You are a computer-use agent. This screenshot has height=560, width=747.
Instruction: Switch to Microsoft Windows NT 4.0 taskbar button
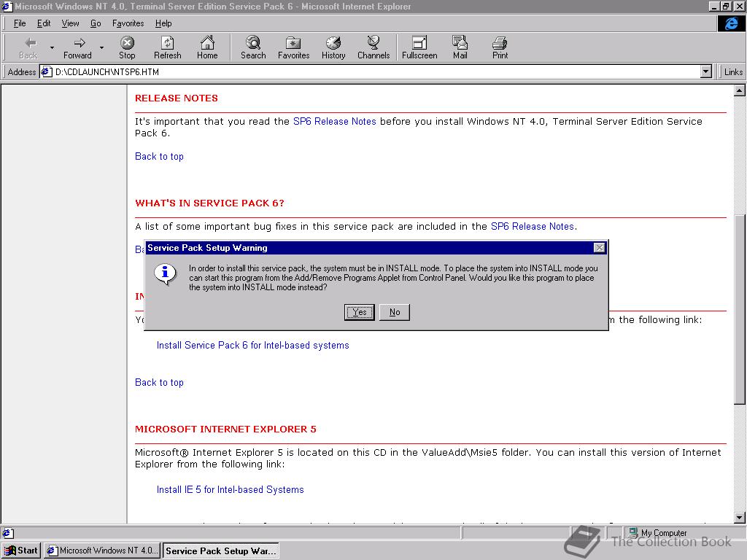(x=102, y=551)
